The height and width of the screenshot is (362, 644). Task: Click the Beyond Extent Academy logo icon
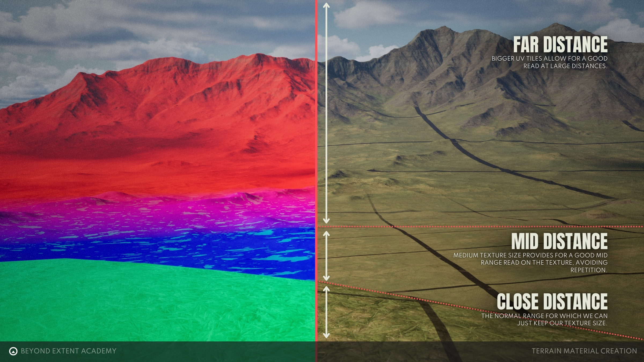point(13,351)
